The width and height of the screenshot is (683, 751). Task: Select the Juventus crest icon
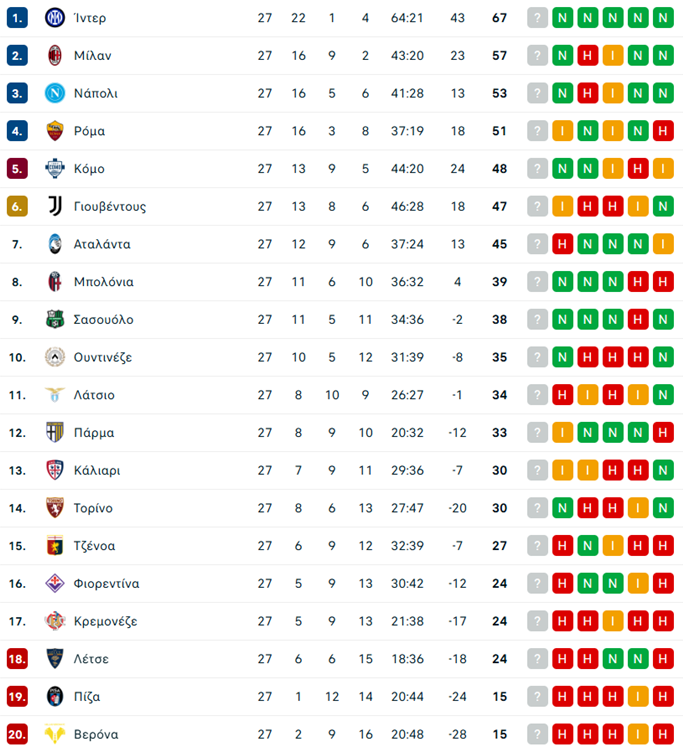(54, 206)
